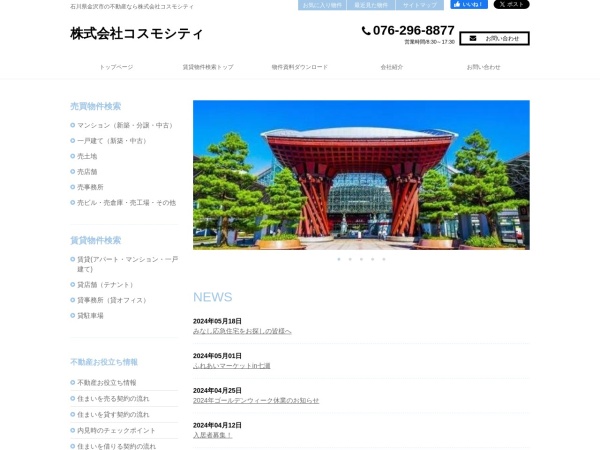Image resolution: width=600 pixels, height=450 pixels.
Task: Open 物件資料ダウンロード navigation menu item
Action: pyautogui.click(x=300, y=67)
